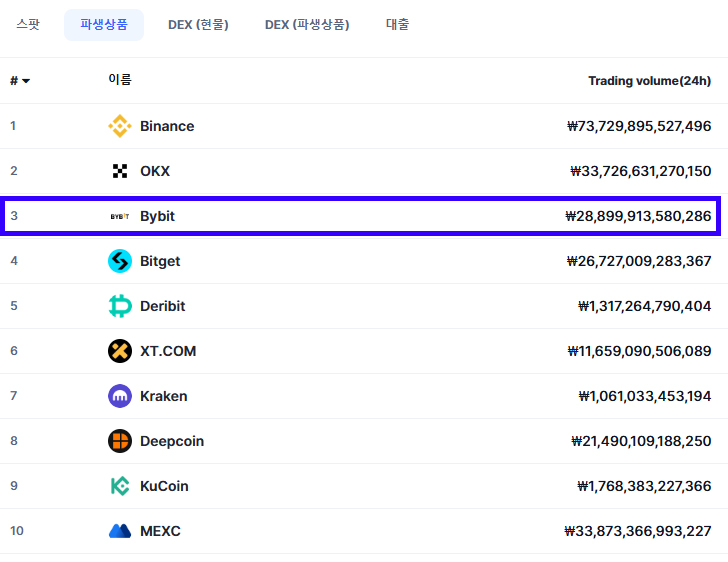Click the Bybit logo icon
The height and width of the screenshot is (562, 728).
(x=120, y=216)
